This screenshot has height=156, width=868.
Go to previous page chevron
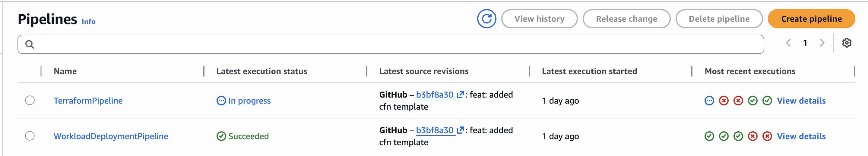788,43
